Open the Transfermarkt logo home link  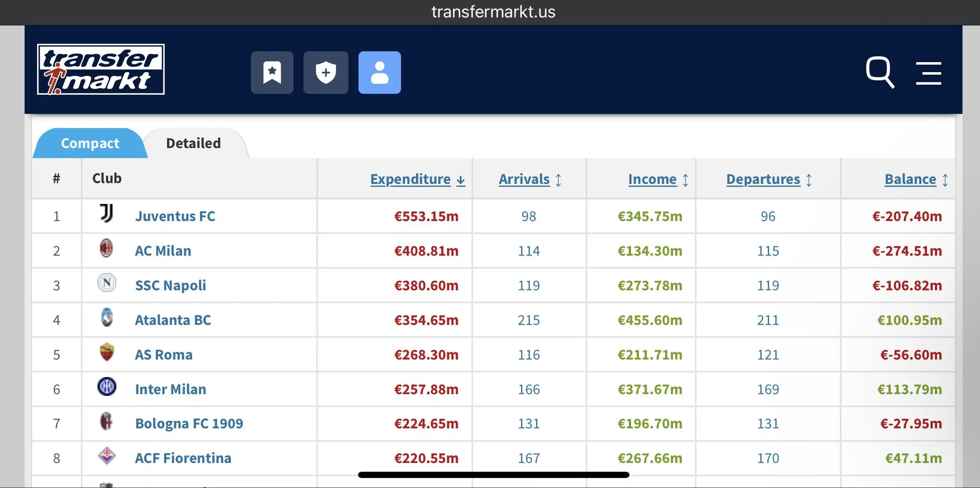pos(101,69)
